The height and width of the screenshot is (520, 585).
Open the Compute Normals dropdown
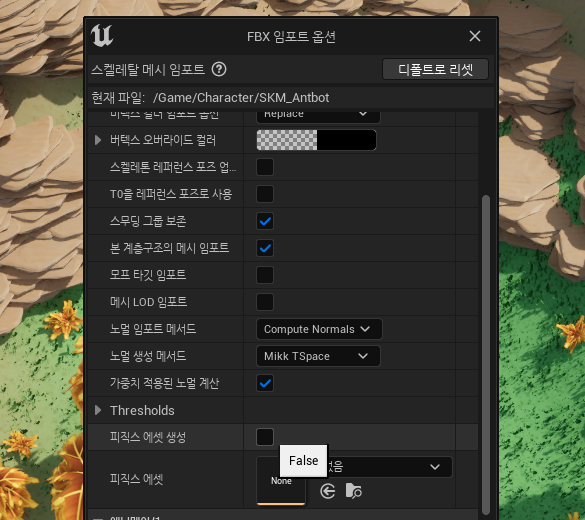click(x=319, y=329)
